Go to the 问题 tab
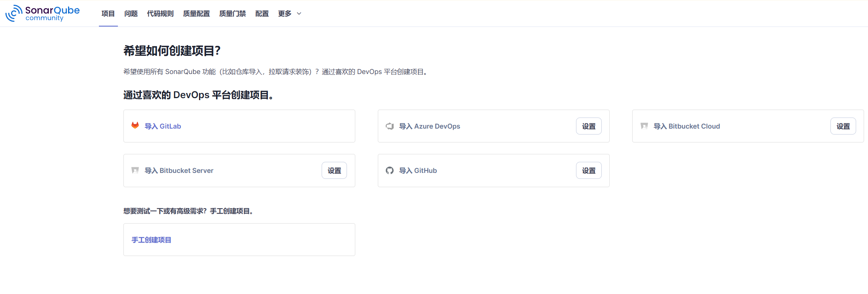This screenshot has height=294, width=868. point(131,13)
